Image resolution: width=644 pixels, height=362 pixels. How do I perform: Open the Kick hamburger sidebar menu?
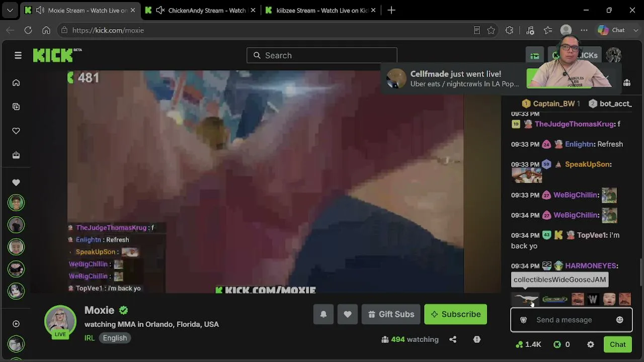tap(18, 55)
